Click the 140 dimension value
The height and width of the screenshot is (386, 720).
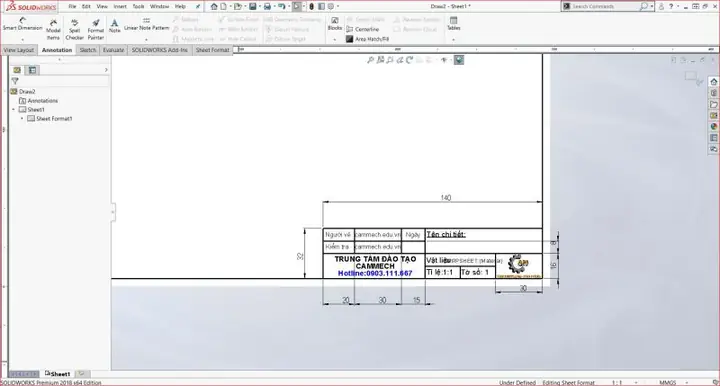(x=445, y=197)
